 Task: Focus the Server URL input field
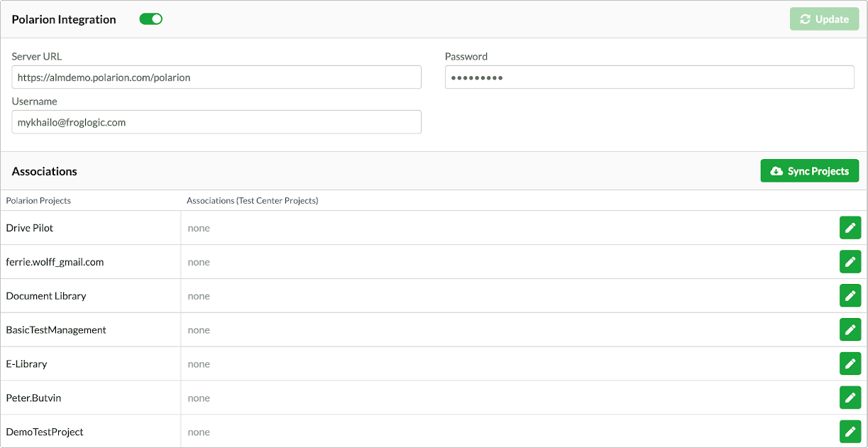point(216,77)
